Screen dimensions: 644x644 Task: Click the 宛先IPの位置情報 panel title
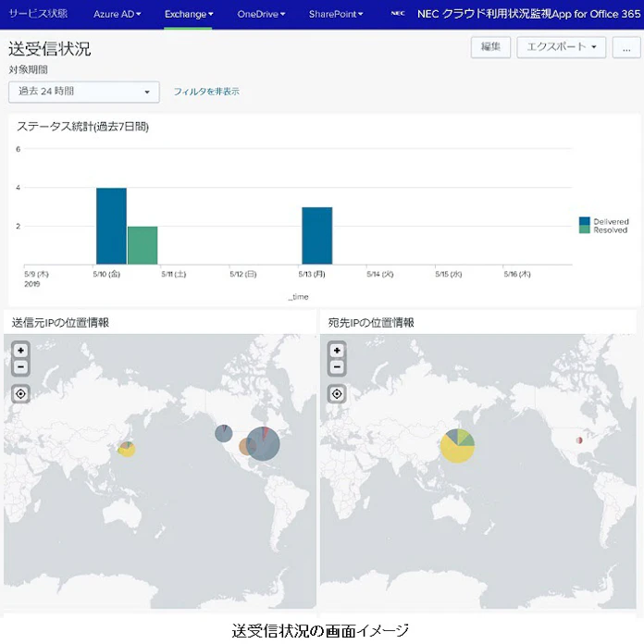pyautogui.click(x=371, y=323)
